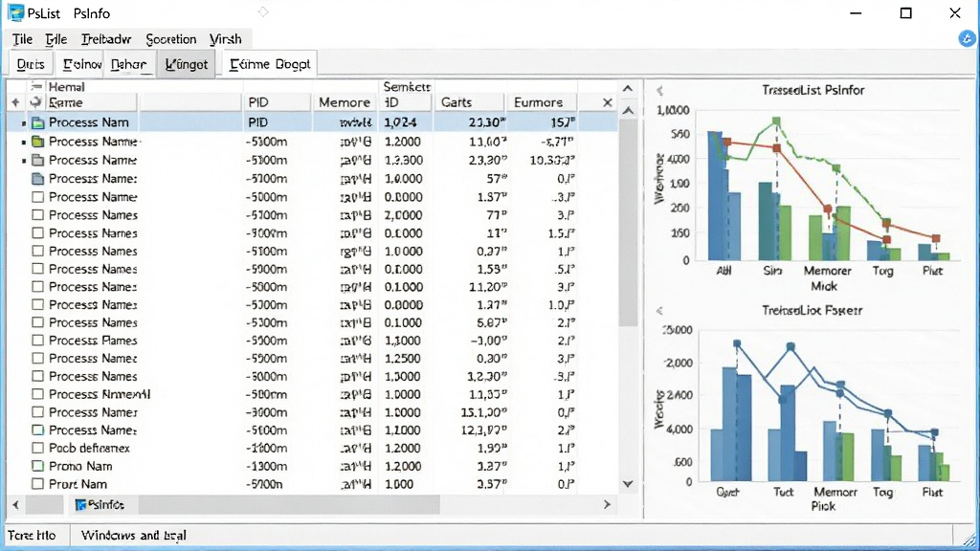Click the round blue icon right of the menu bar
980x551 pixels.
pyautogui.click(x=967, y=38)
